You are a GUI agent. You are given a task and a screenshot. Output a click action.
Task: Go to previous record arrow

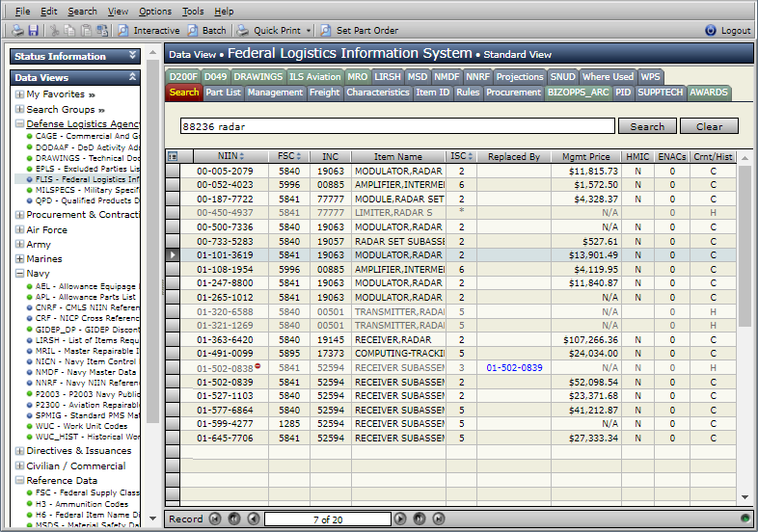[254, 519]
